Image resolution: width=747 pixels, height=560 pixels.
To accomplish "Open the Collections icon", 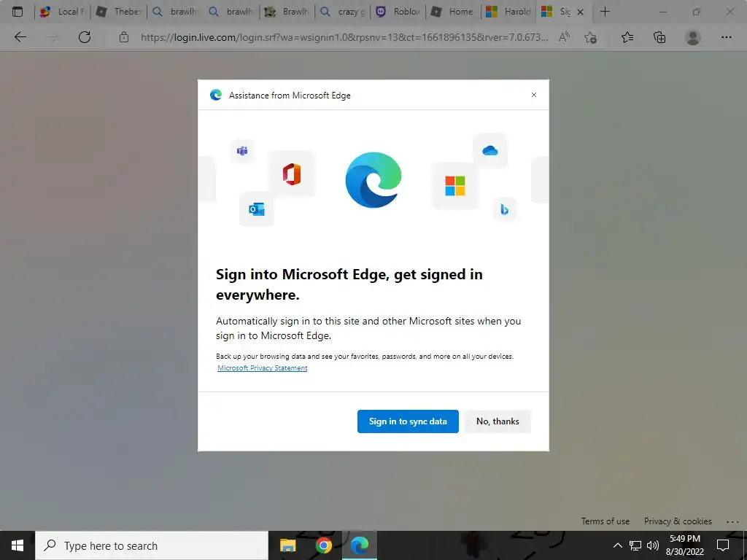I will click(x=659, y=37).
